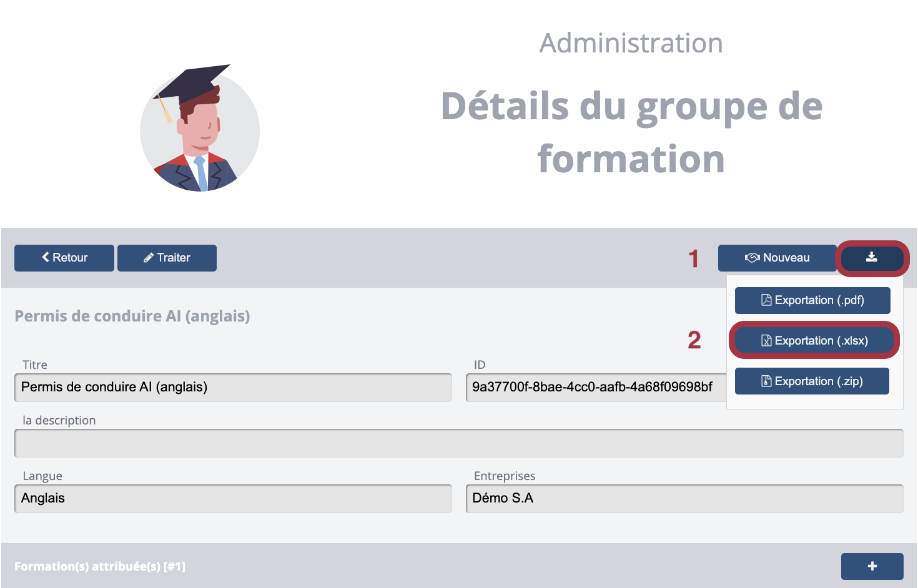Click the Langue field label
This screenshot has height=588, width=918.
coord(42,476)
